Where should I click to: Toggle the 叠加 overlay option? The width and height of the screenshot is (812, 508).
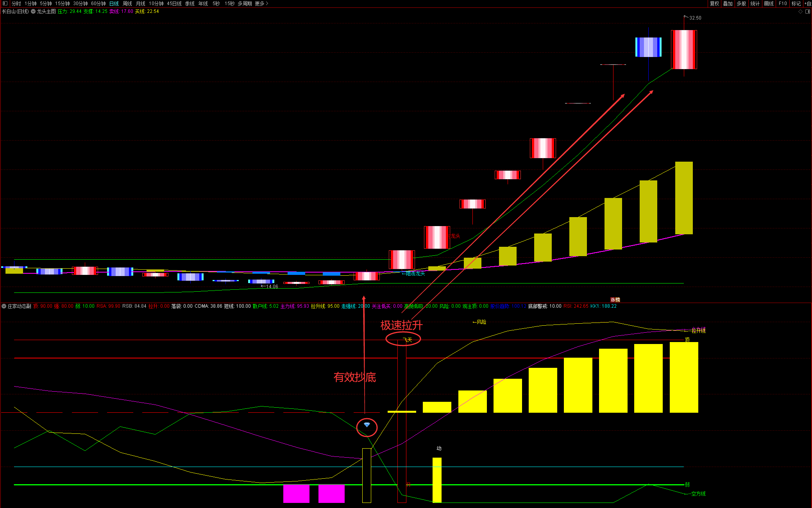tap(728, 4)
